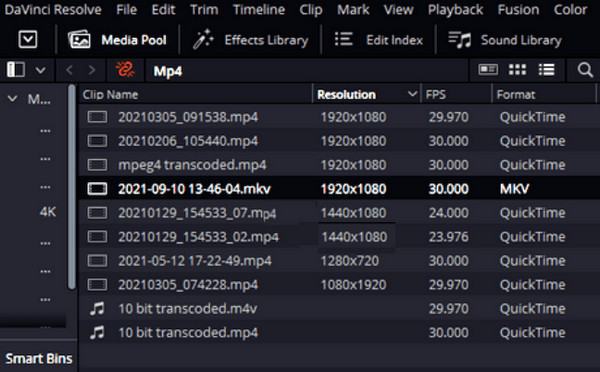Image resolution: width=600 pixels, height=372 pixels.
Task: Select the 4K bin in sidebar
Action: tap(48, 212)
